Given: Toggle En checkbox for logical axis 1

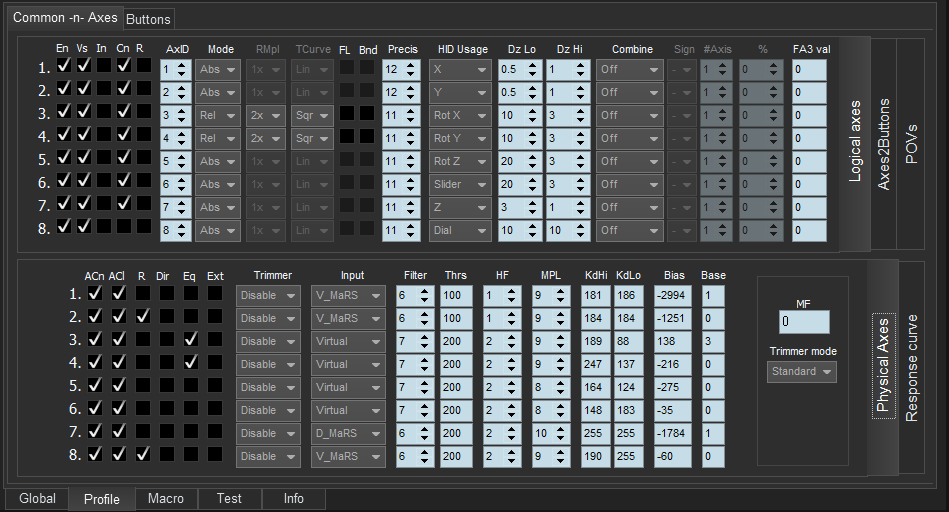Looking at the screenshot, I should tap(64, 65).
